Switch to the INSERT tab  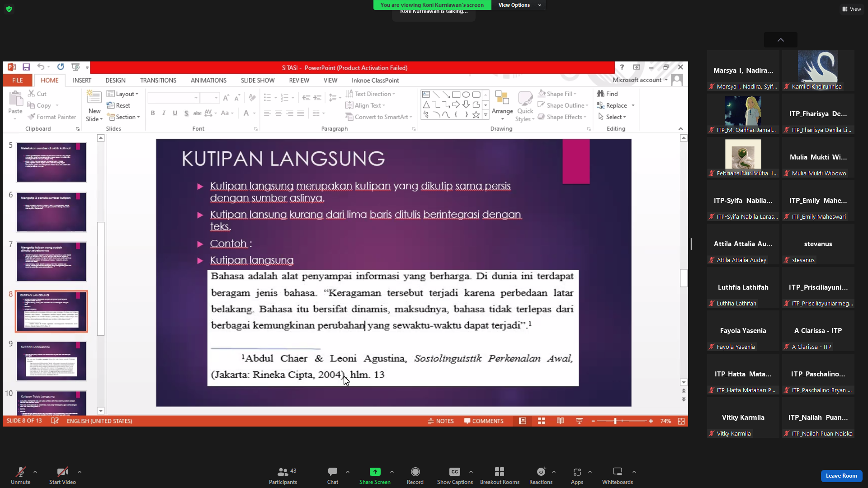(x=82, y=80)
